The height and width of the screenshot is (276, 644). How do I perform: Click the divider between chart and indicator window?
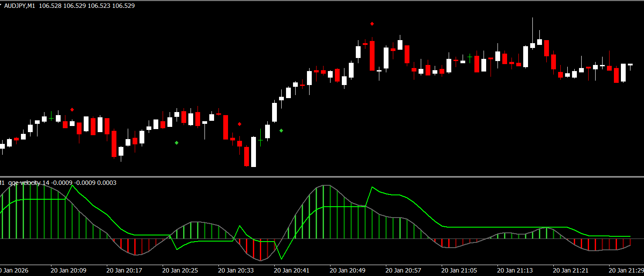[x=322, y=177]
